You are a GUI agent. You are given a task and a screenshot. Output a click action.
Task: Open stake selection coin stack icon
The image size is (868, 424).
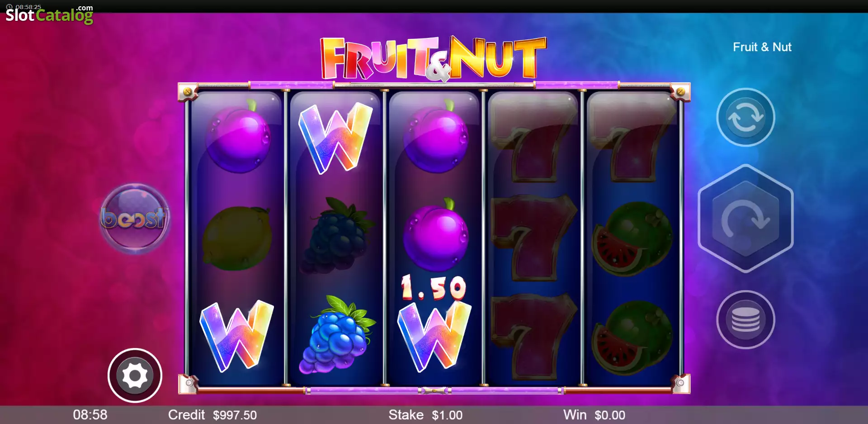click(745, 319)
